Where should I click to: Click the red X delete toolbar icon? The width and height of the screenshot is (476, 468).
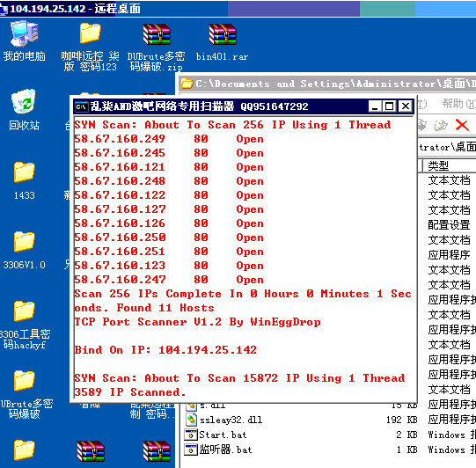click(x=462, y=125)
